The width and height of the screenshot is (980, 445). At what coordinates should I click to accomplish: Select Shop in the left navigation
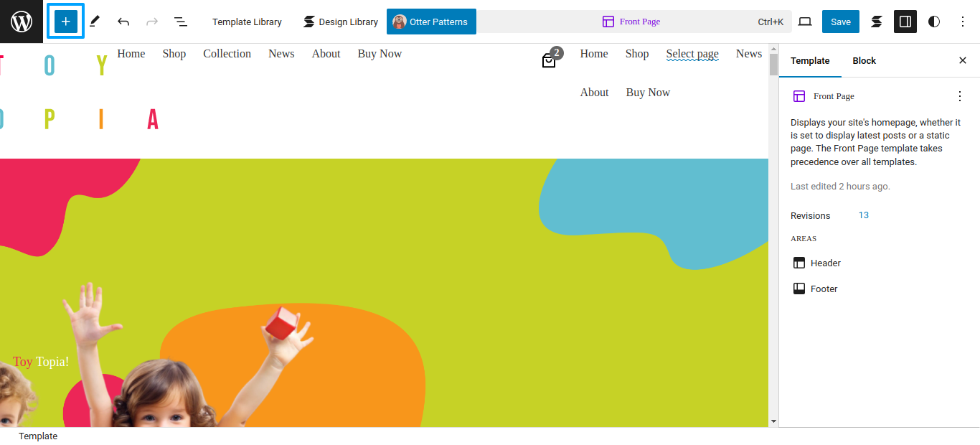(x=174, y=54)
